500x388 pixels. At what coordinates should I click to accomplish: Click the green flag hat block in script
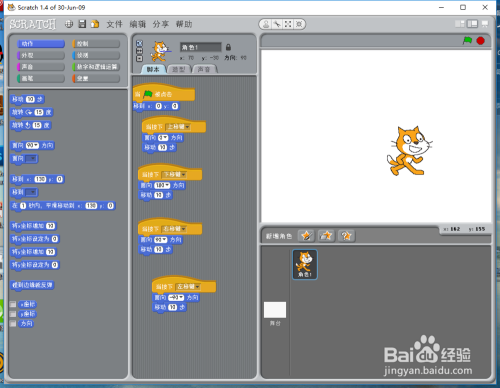click(x=164, y=93)
